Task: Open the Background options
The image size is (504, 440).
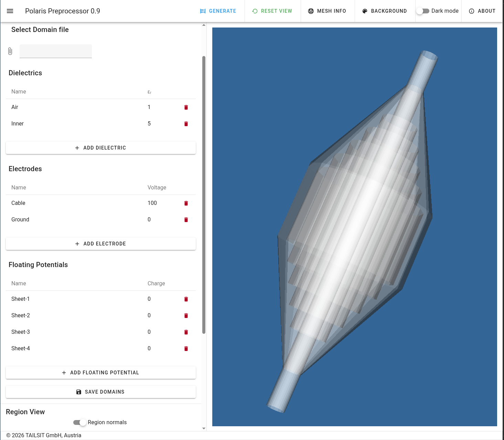Action: point(385,11)
